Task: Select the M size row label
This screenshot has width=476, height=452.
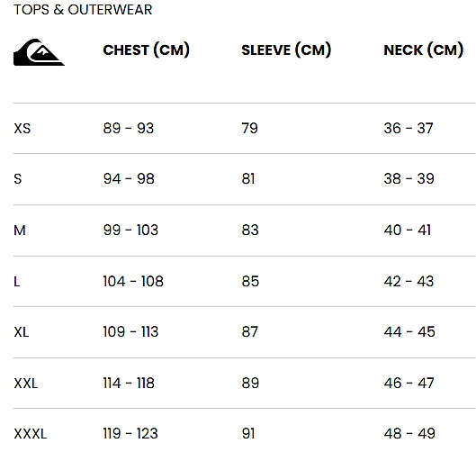Action: (20, 231)
